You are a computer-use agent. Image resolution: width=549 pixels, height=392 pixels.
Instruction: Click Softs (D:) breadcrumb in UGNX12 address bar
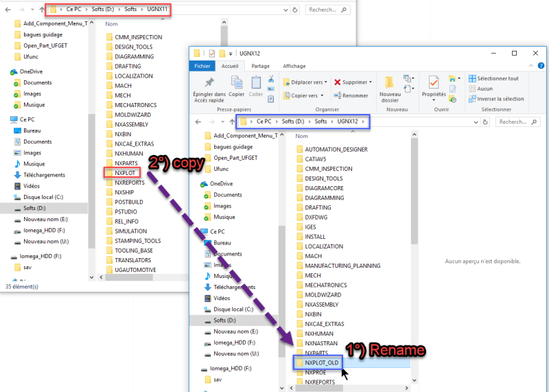293,122
